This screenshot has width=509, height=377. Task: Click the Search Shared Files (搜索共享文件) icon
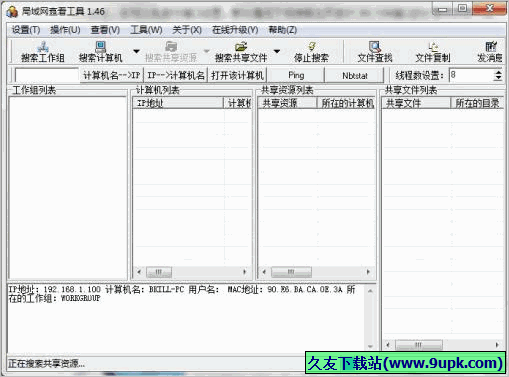(x=241, y=52)
